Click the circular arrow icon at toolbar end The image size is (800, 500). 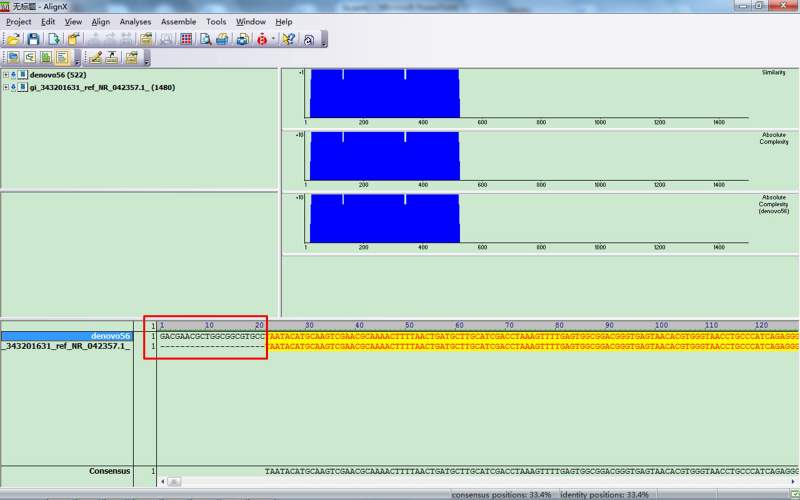309,39
